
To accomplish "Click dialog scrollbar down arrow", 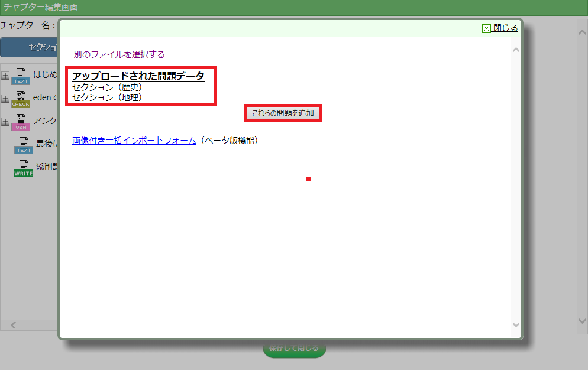I will (516, 324).
